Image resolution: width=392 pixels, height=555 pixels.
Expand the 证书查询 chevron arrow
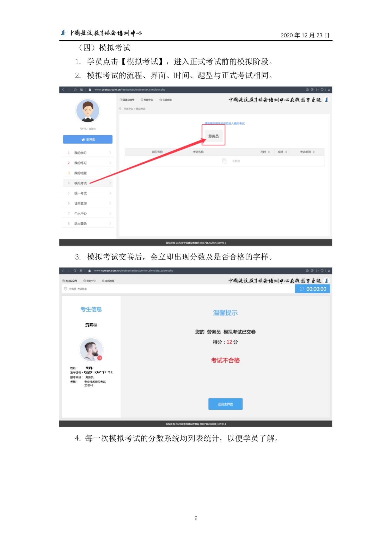point(110,203)
